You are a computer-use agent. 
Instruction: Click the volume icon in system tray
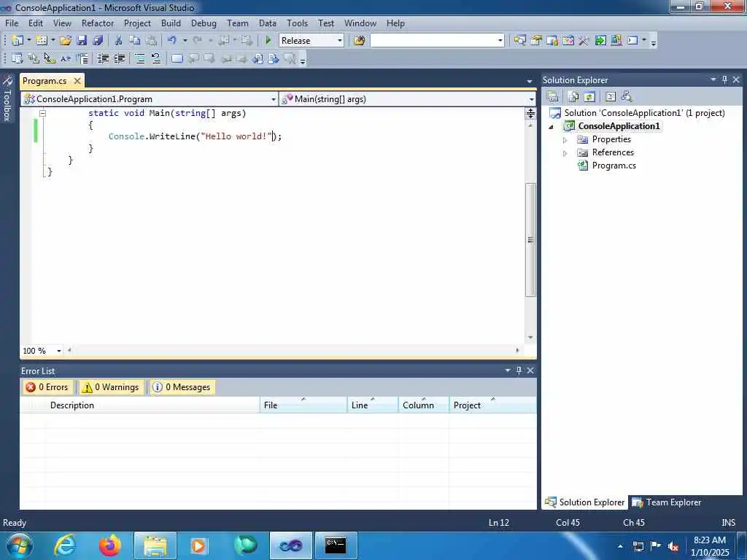click(x=673, y=546)
